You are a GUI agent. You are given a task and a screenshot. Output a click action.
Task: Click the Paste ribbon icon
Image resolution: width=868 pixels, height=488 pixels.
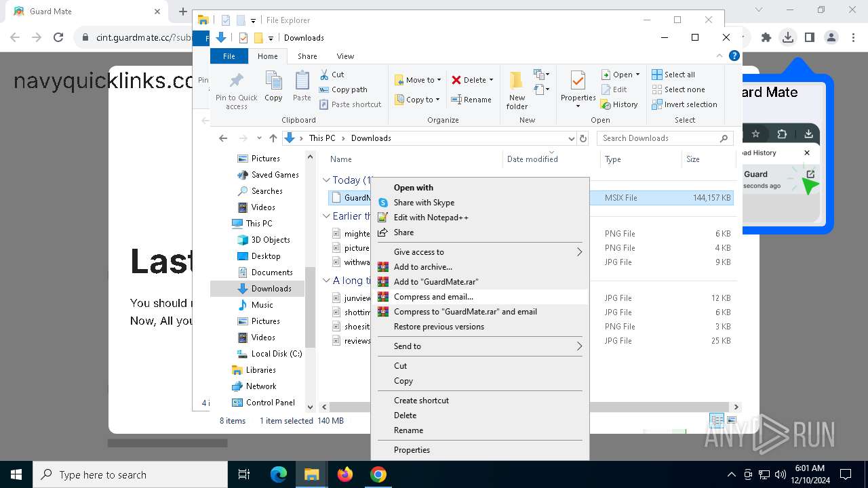coord(302,86)
